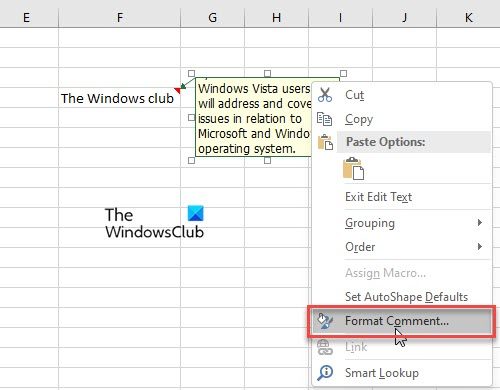
Task: Click the bottom-left comment resize handle
Action: click(191, 160)
